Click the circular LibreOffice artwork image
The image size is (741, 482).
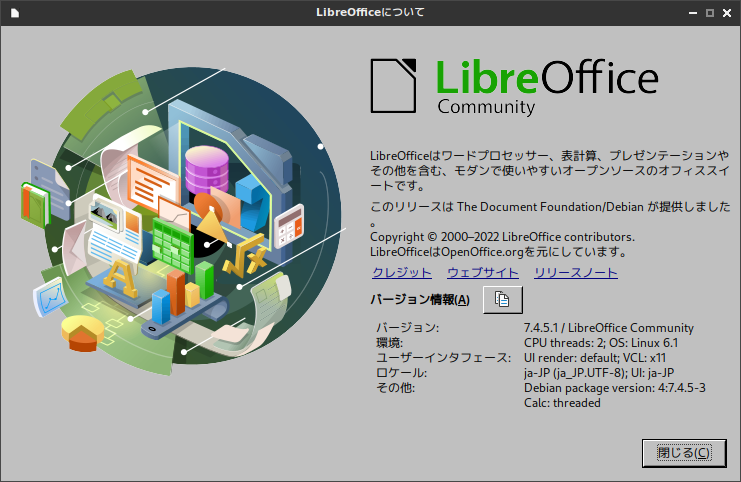(x=184, y=220)
